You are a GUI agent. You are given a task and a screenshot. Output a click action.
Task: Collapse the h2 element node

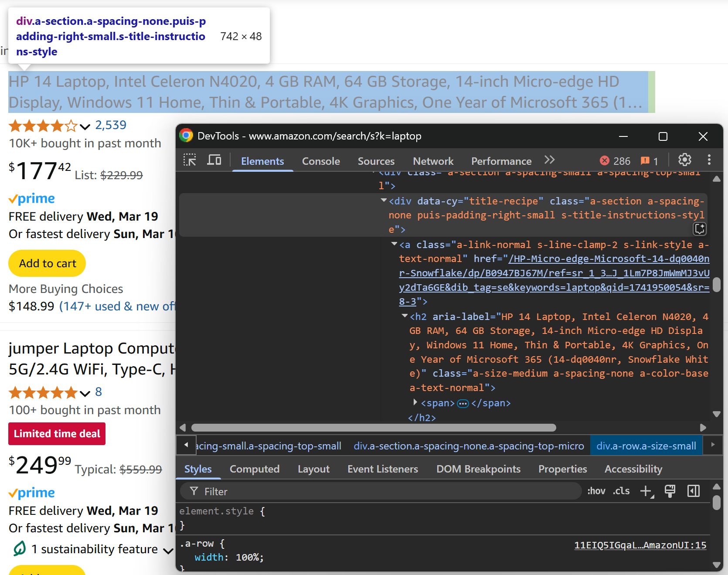pos(405,316)
